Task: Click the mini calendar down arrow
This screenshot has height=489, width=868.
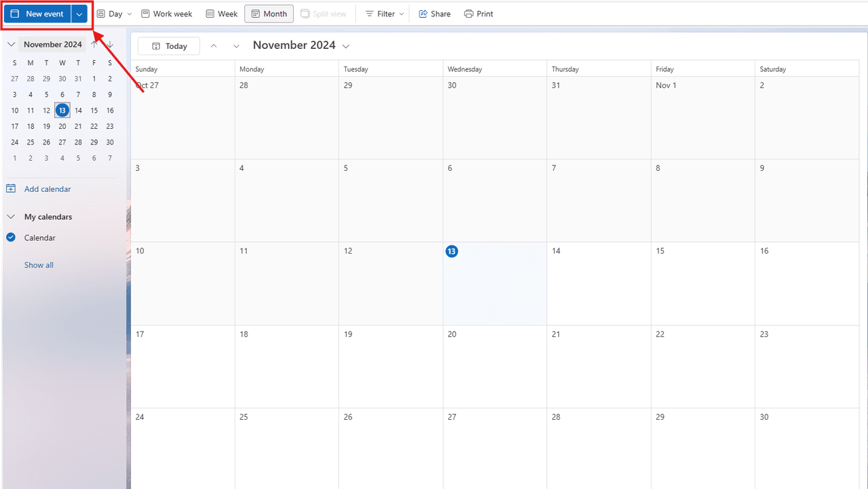Action: (x=109, y=43)
